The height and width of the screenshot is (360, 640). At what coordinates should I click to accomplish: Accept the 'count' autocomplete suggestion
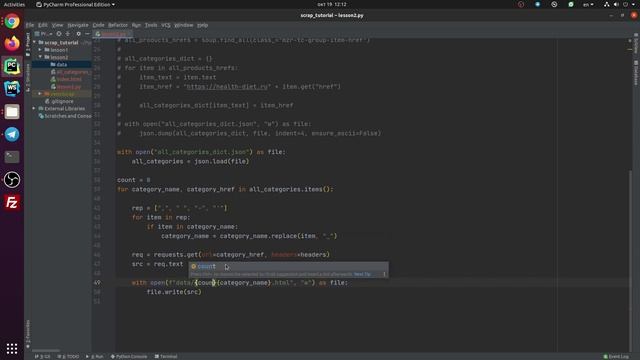[288, 266]
